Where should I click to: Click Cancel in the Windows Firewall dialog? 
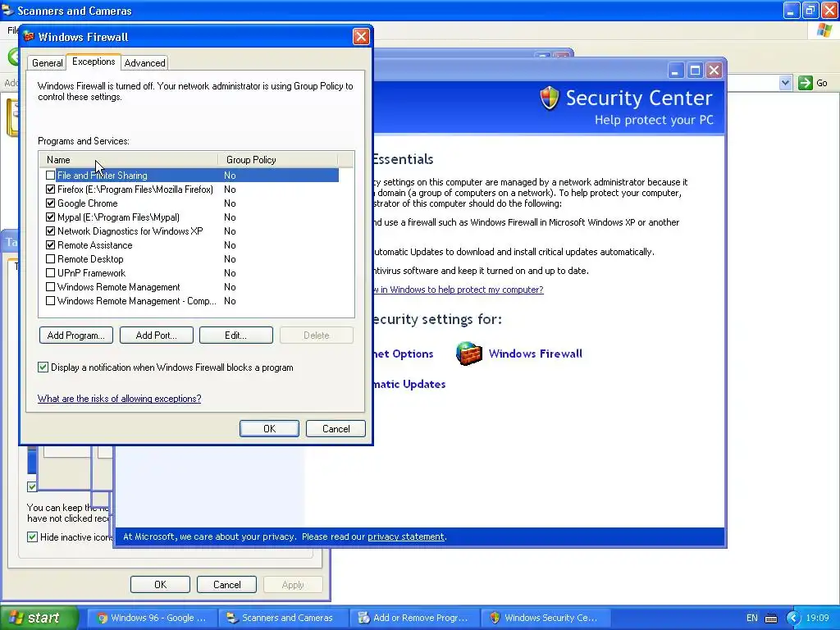tap(336, 428)
